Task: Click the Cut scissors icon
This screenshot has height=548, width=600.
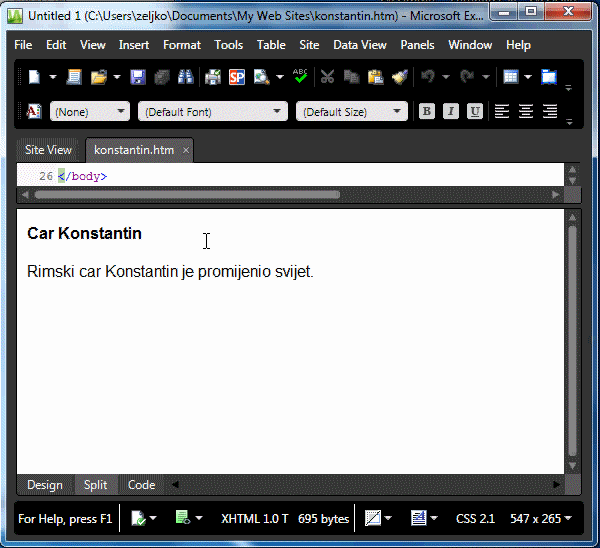Action: 327,77
